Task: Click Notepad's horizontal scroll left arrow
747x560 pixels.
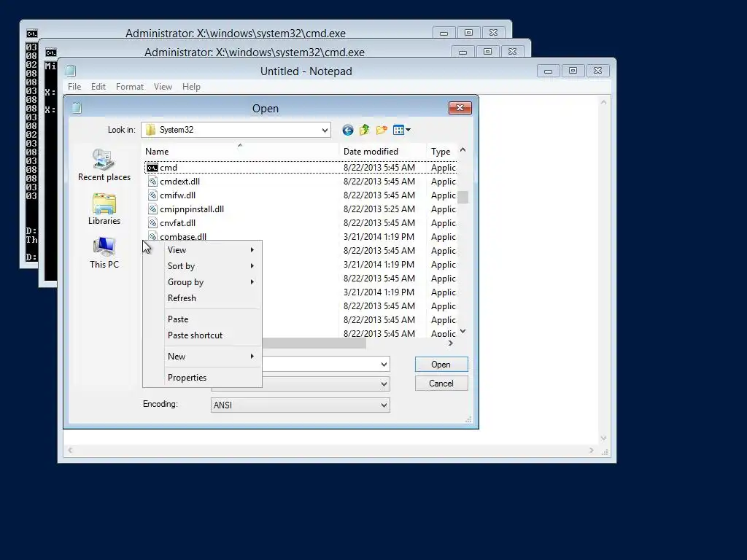Action: (70, 450)
